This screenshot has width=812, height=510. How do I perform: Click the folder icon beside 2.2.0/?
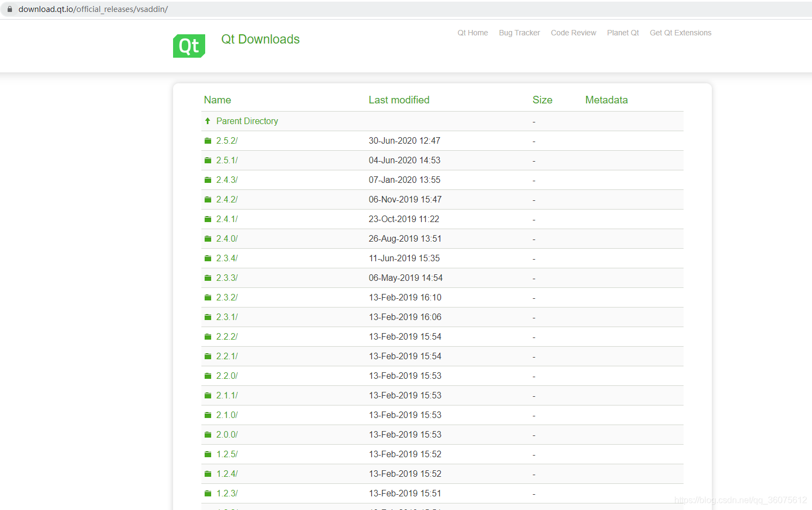(x=208, y=376)
